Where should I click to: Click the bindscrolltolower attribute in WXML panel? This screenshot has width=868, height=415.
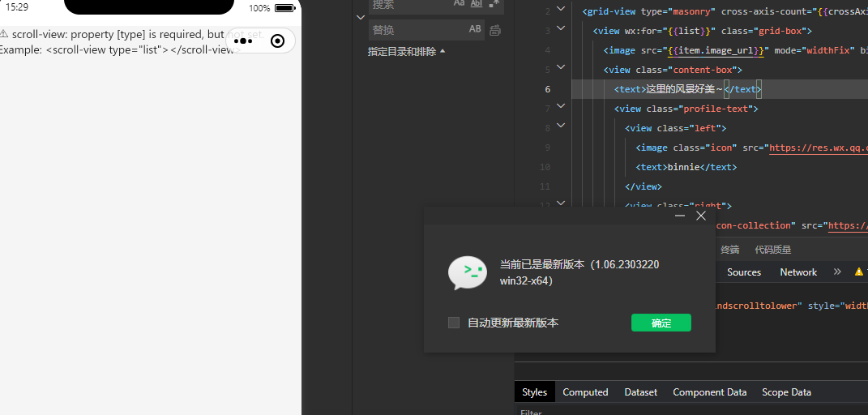pyautogui.click(x=759, y=306)
